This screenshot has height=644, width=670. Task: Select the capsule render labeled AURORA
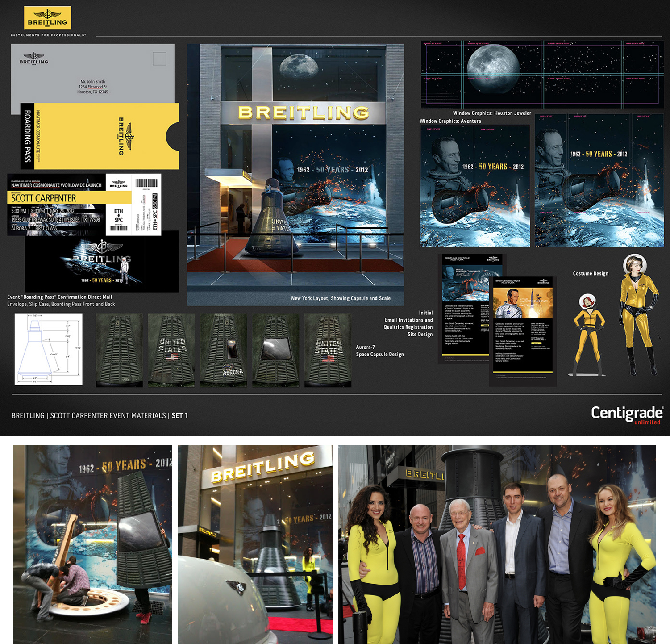click(x=224, y=350)
